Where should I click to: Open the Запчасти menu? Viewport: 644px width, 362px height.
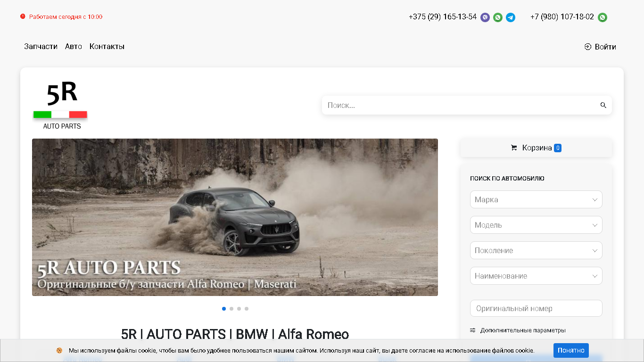[41, 47]
